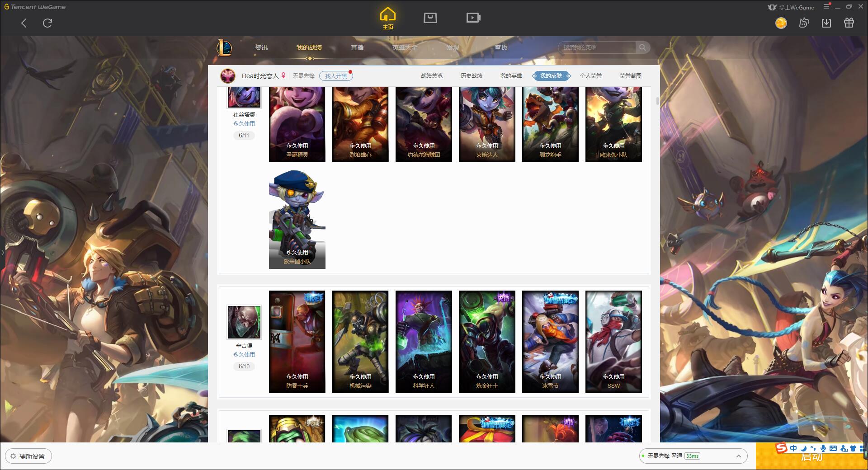
Task: Select the 科学狂人 skin thumbnail
Action: coord(424,342)
